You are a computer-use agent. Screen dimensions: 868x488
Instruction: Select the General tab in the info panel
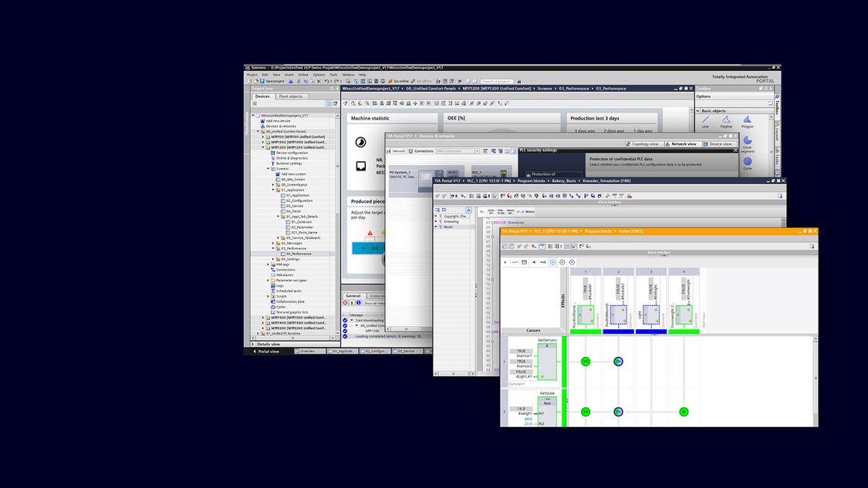(x=353, y=296)
